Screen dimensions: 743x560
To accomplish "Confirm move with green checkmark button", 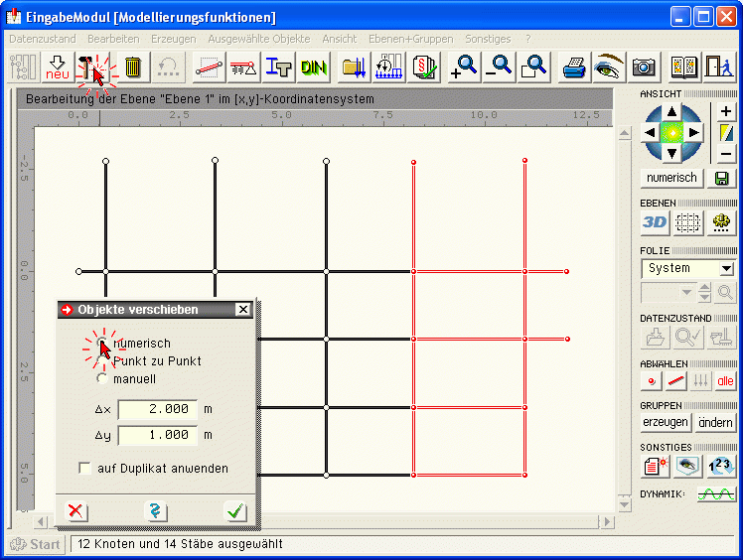I will pyautogui.click(x=235, y=511).
